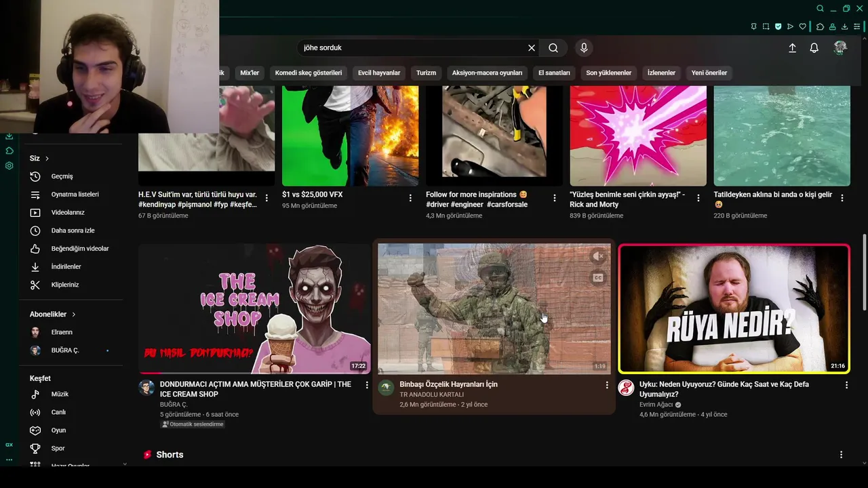
Task: Open the downloads icon in the top toolbar
Action: [844, 26]
